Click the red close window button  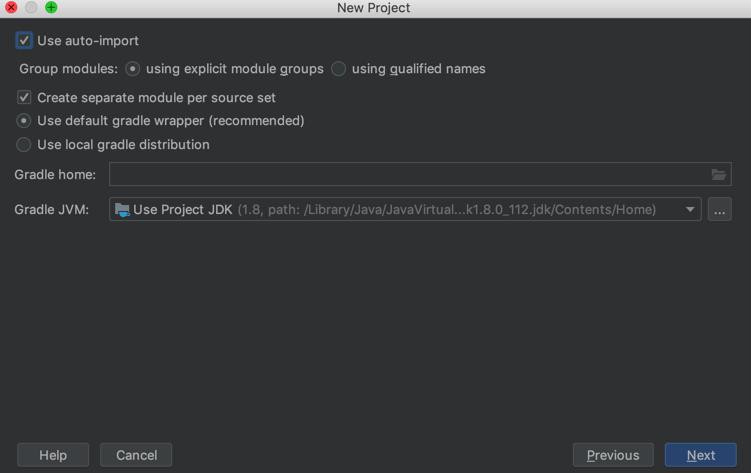11,8
